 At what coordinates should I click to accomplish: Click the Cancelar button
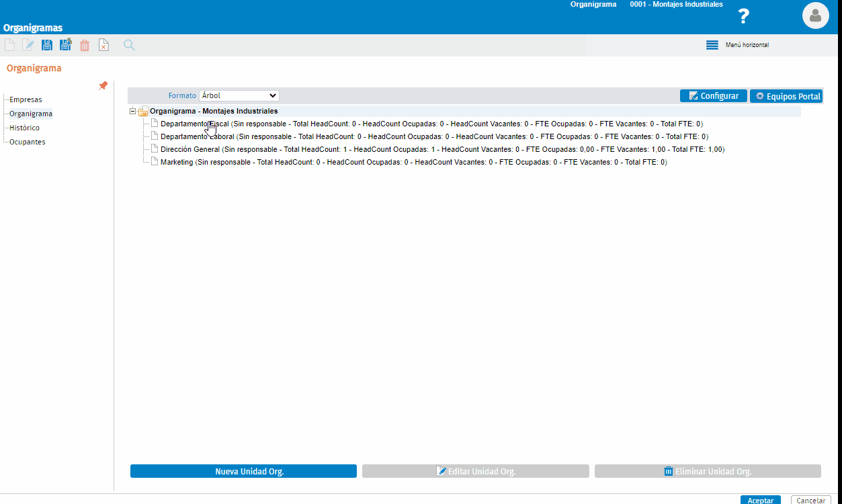click(x=811, y=500)
